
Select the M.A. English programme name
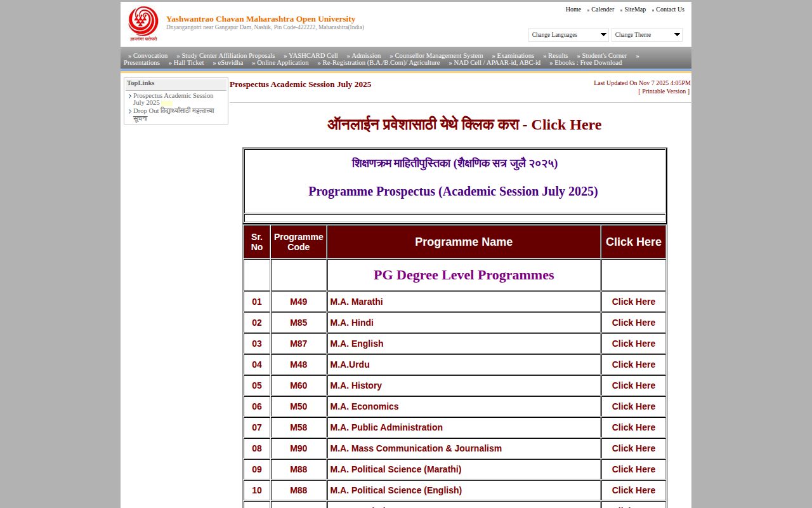point(357,344)
